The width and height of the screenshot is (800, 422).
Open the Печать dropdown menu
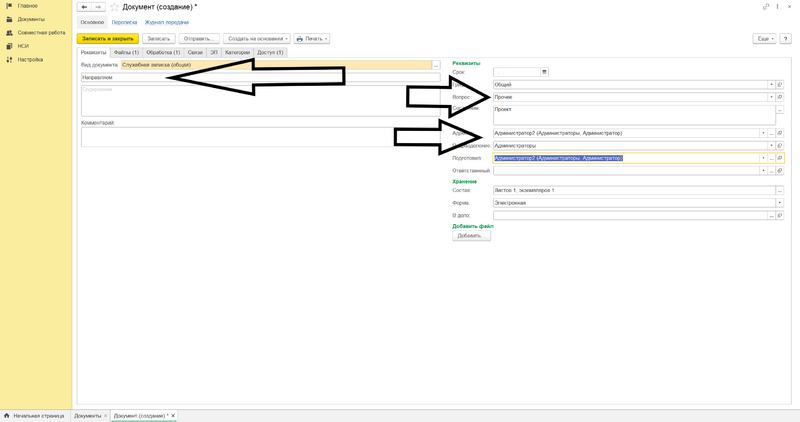coord(312,39)
